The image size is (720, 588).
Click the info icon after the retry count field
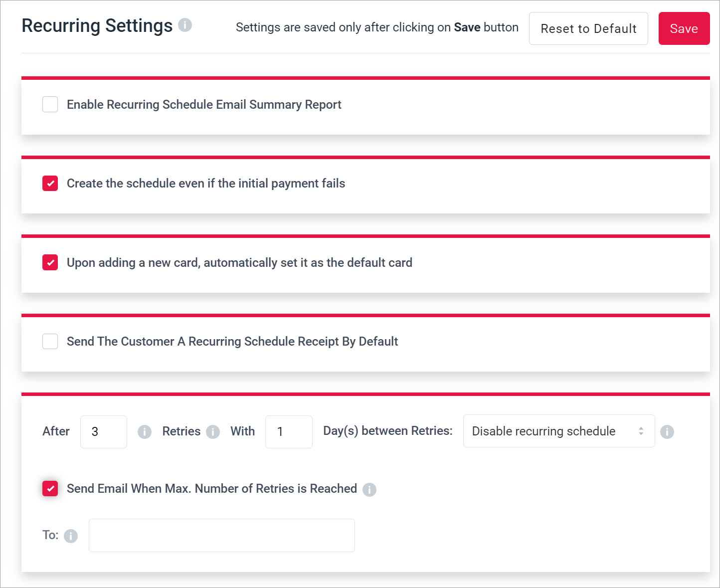click(145, 432)
